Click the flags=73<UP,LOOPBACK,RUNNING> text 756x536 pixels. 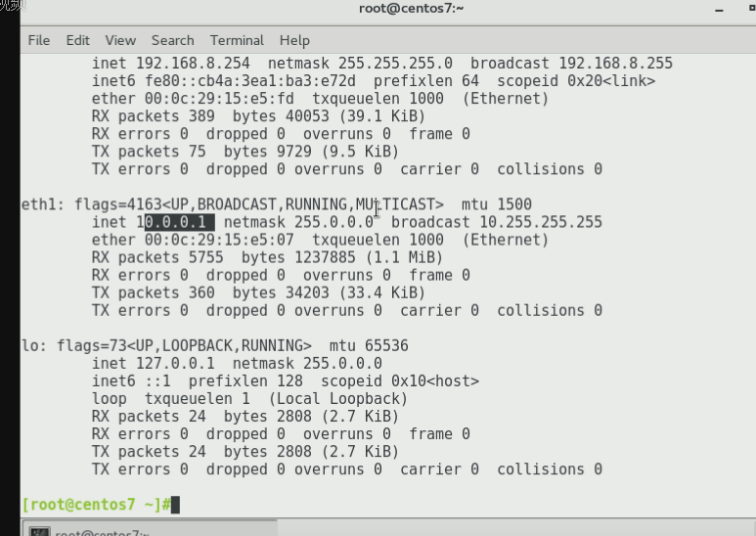click(x=184, y=345)
